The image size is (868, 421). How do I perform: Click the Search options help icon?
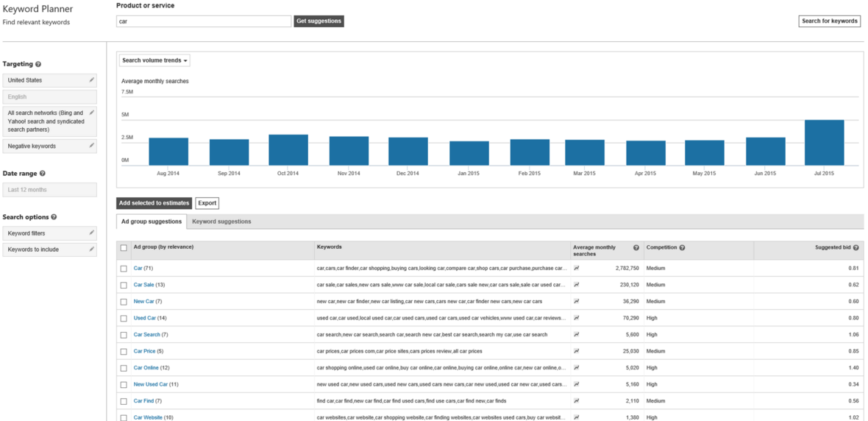click(54, 217)
